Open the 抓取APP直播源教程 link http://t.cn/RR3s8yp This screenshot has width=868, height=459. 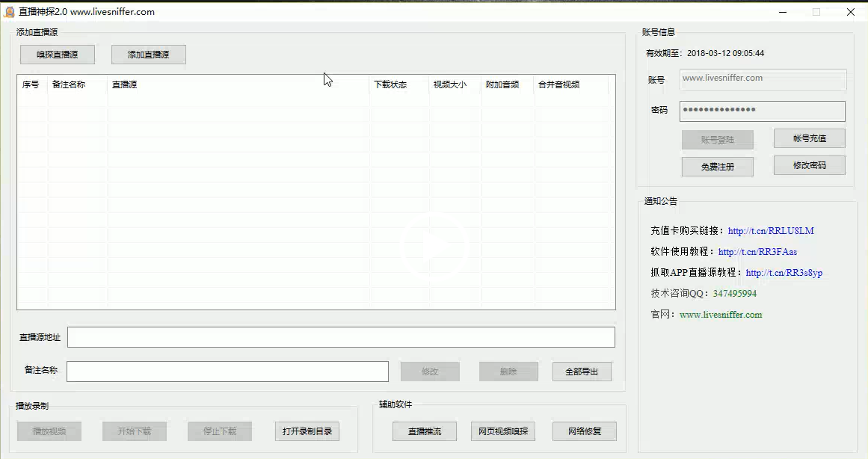tap(784, 273)
